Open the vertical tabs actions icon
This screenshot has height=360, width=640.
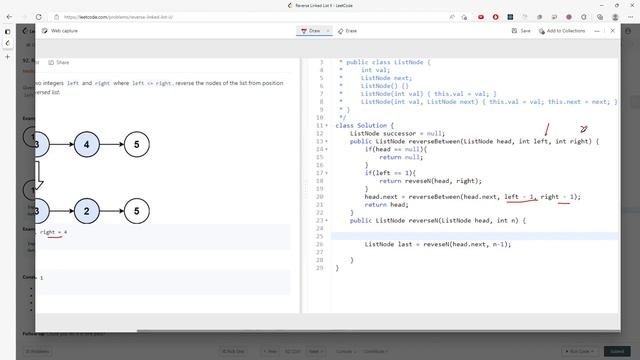pyautogui.click(x=7, y=31)
